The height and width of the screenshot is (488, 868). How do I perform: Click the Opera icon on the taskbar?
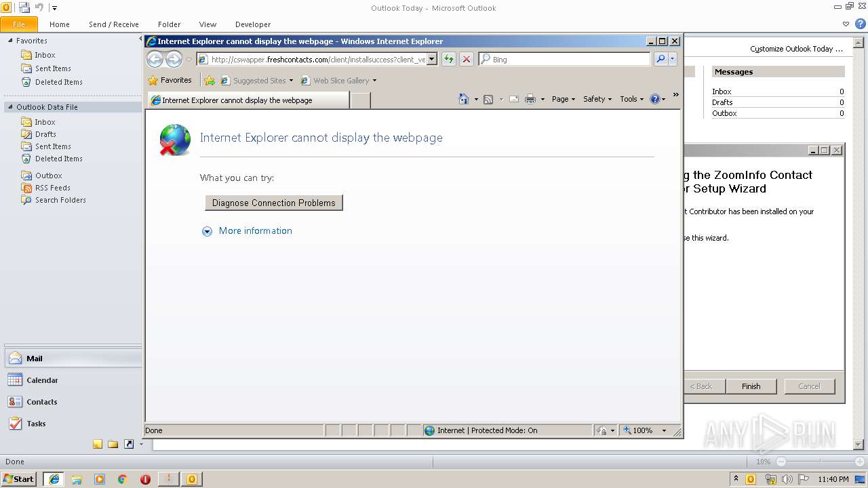145,479
